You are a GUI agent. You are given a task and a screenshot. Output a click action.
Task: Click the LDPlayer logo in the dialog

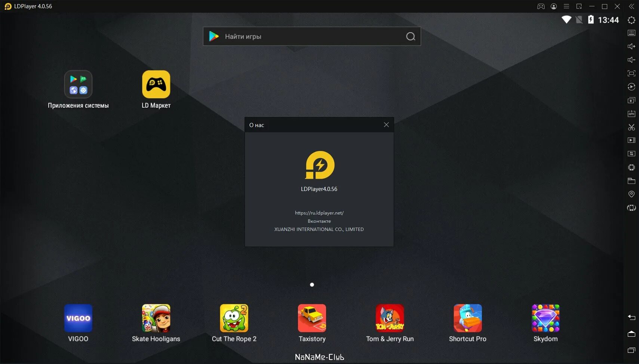coord(319,165)
